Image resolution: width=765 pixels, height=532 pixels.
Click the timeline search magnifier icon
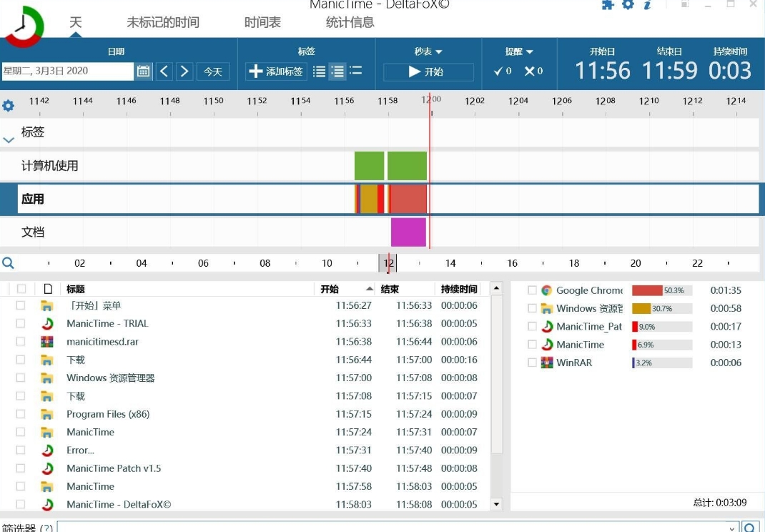8,263
